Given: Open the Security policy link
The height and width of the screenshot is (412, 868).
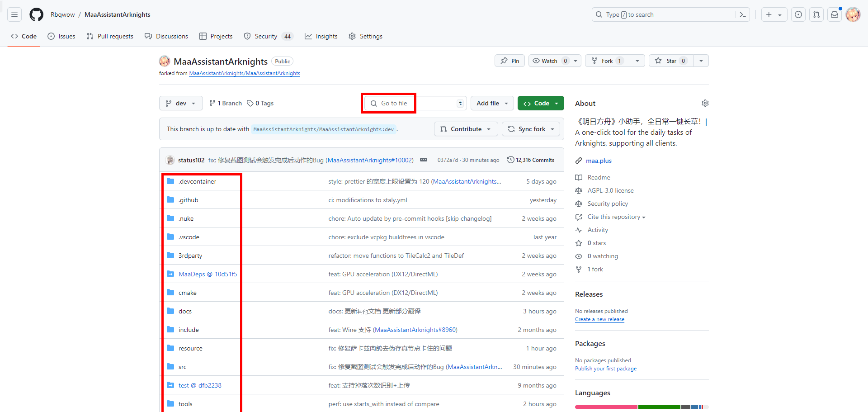Looking at the screenshot, I should coord(608,204).
